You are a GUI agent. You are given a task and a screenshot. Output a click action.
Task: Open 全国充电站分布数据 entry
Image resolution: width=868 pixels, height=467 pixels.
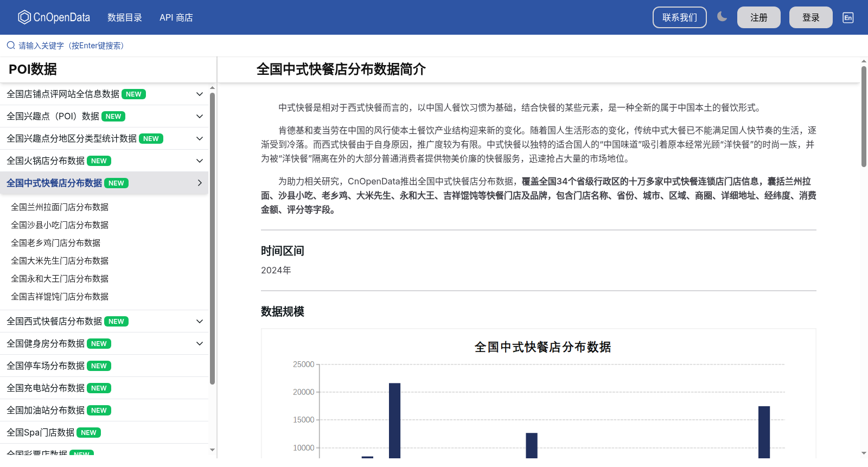click(x=46, y=388)
